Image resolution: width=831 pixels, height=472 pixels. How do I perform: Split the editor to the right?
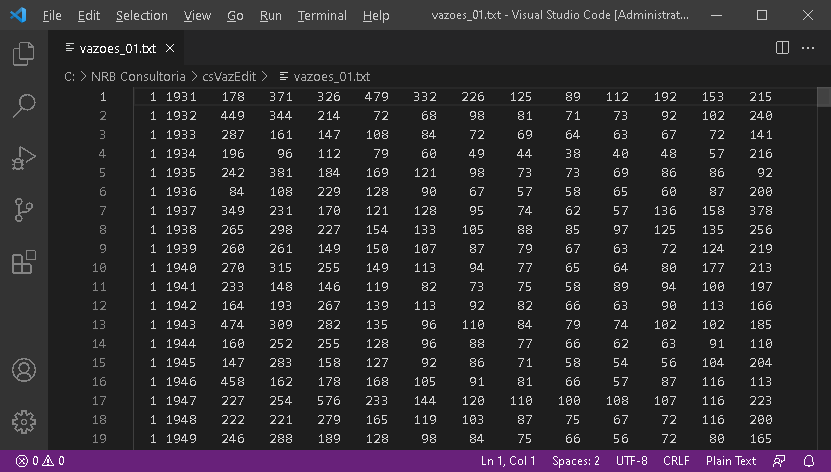tap(782, 48)
